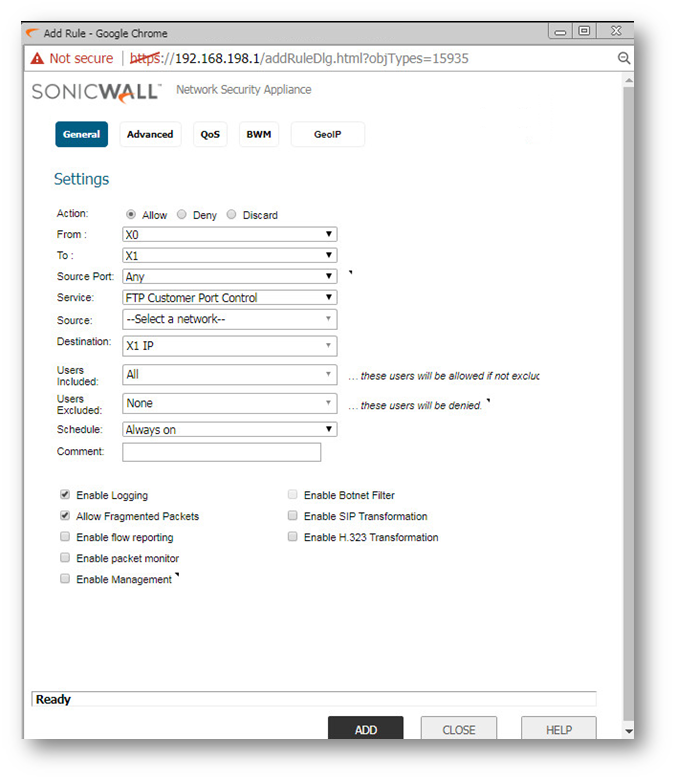Screen dimensions: 676x781
Task: Minimize the Add Rule Chrome window
Action: 560,31
